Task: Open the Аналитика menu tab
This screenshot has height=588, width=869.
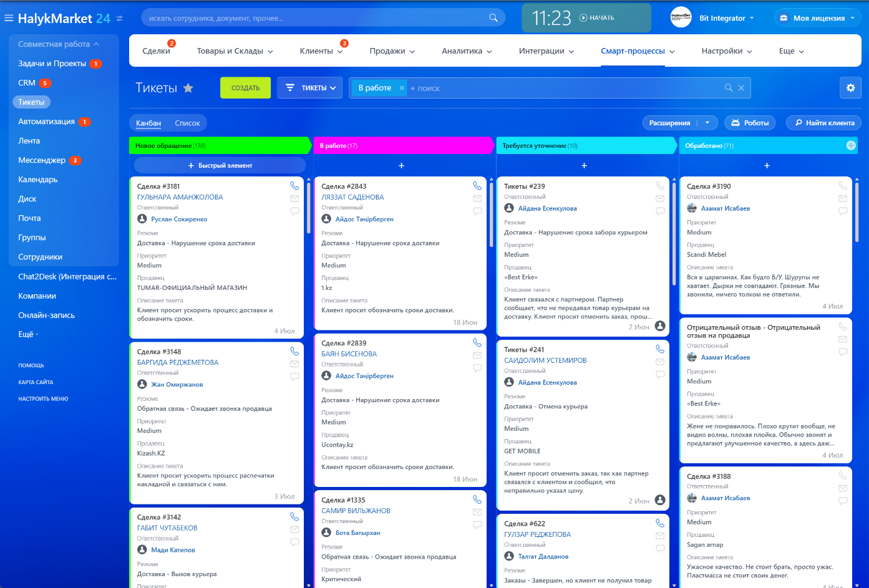Action: point(467,51)
